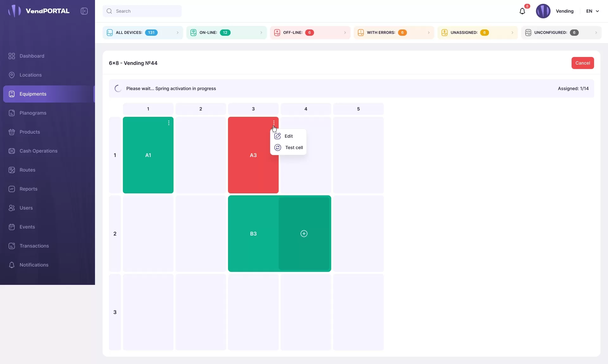This screenshot has height=364, width=608.
Task: Click the Search input field
Action: 142,11
